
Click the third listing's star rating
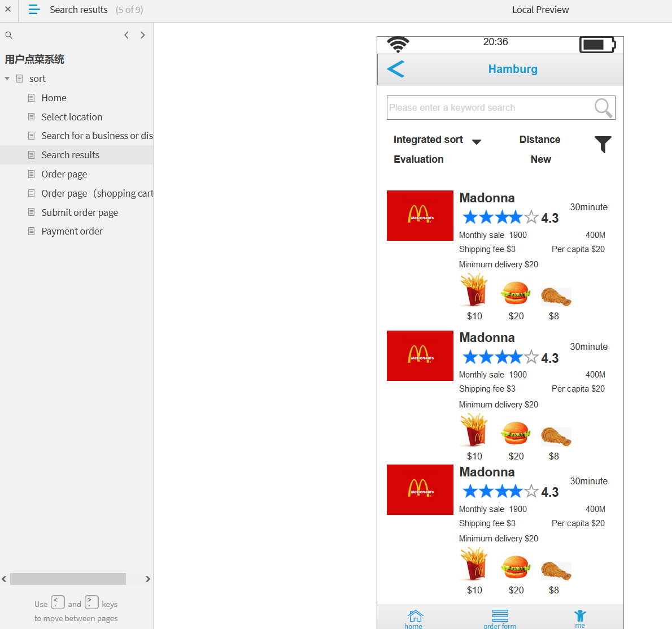[x=500, y=491]
